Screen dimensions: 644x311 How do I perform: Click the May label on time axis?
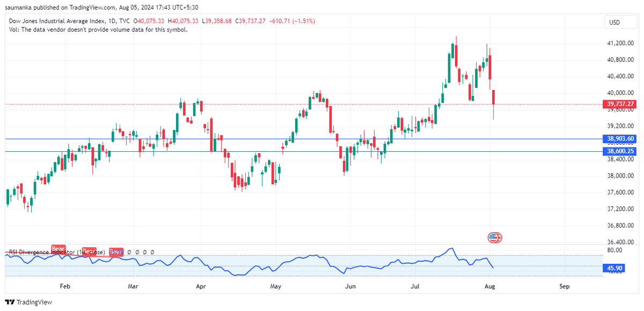click(276, 287)
